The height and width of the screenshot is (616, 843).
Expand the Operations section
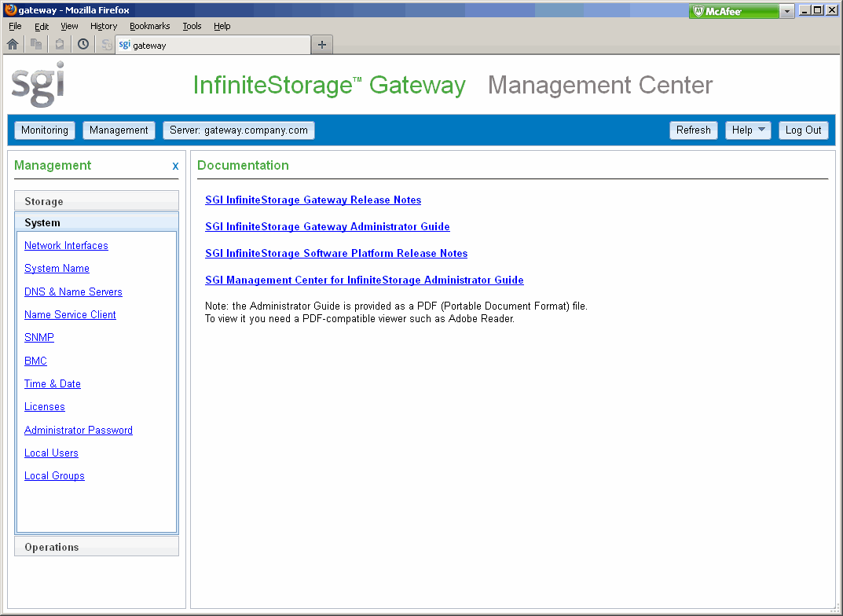tap(97, 547)
